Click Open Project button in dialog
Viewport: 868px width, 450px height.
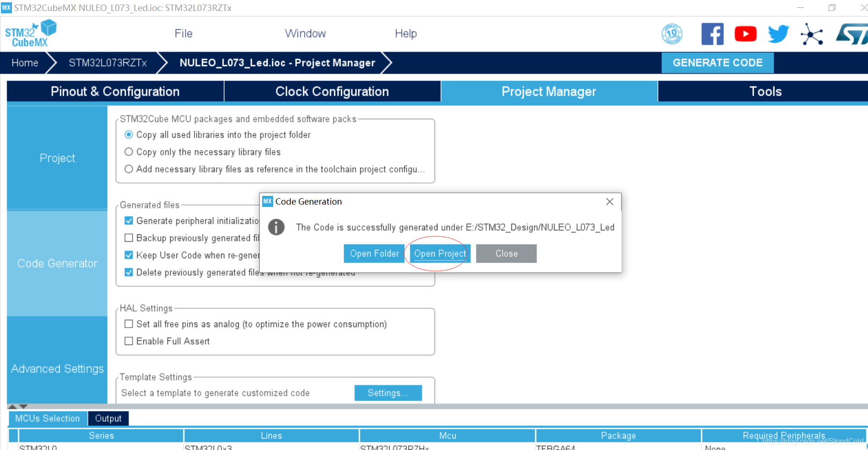440,254
